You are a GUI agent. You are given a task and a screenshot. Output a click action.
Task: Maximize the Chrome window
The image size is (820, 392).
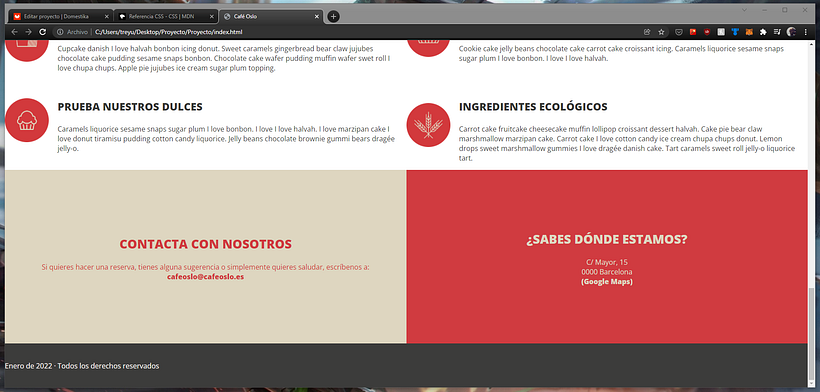tap(785, 10)
